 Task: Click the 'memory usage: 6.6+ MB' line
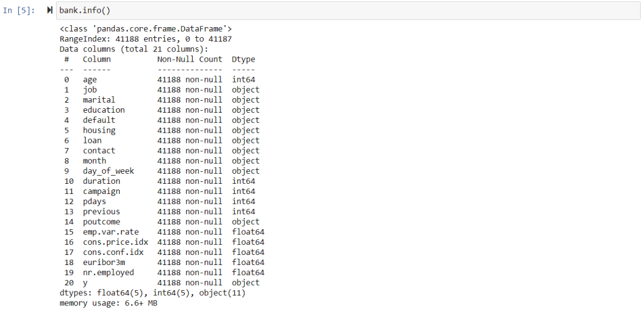tap(108, 303)
